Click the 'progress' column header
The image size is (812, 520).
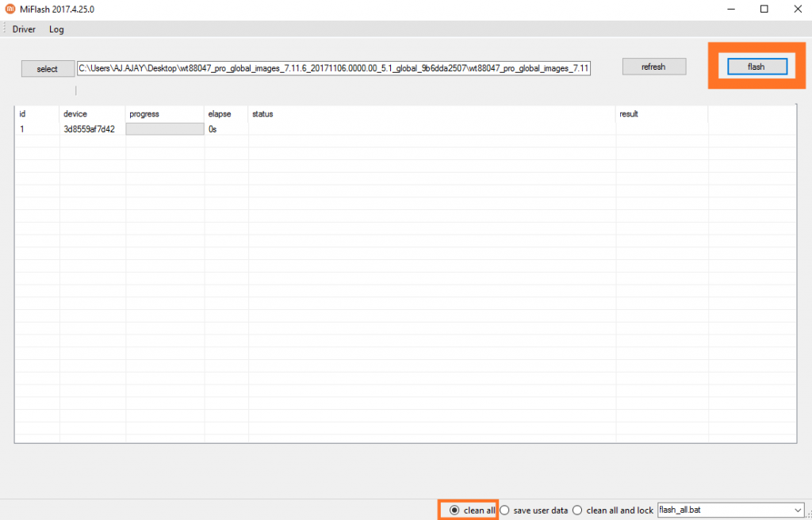[165, 114]
